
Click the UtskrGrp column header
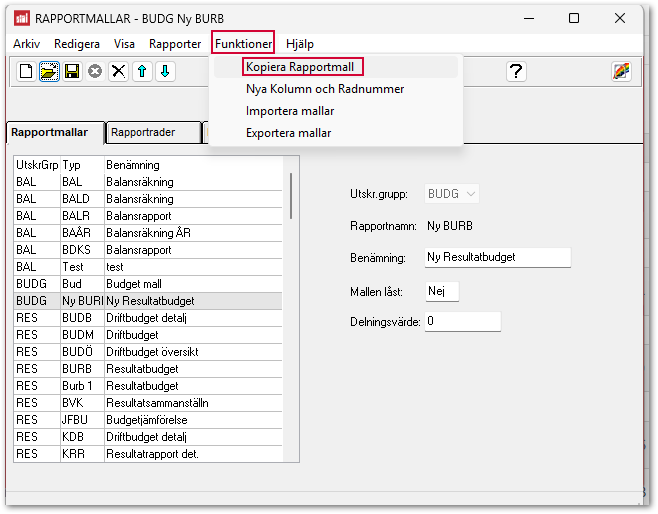pyautogui.click(x=37, y=165)
